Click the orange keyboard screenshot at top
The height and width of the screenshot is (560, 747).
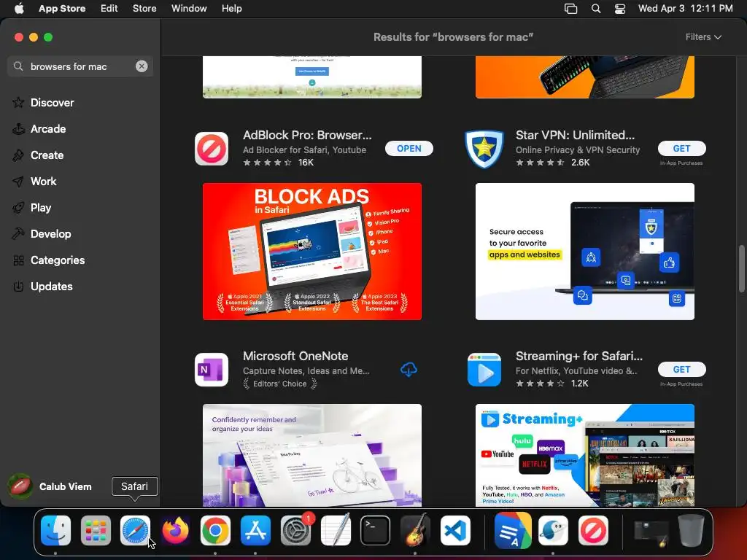(x=584, y=77)
